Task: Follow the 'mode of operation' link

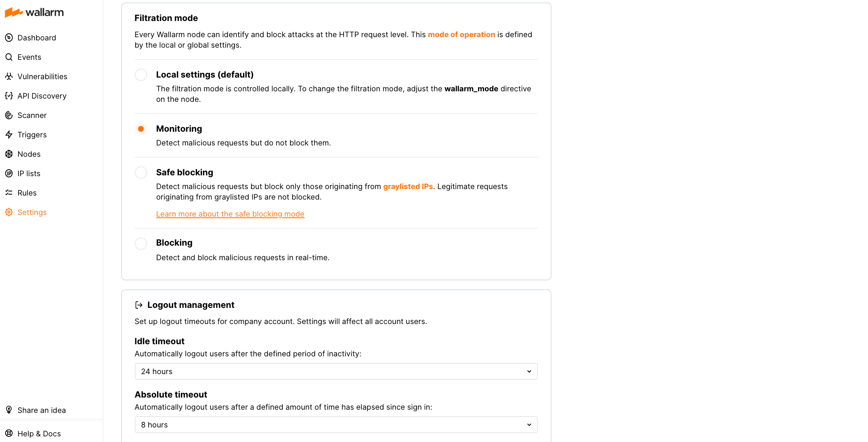Action: [461, 35]
